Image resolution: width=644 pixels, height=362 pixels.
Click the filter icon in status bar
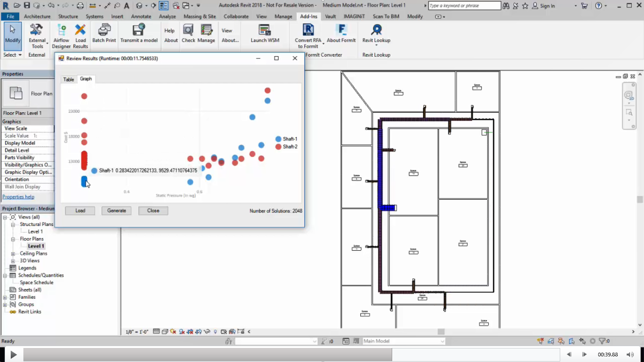coord(603,341)
